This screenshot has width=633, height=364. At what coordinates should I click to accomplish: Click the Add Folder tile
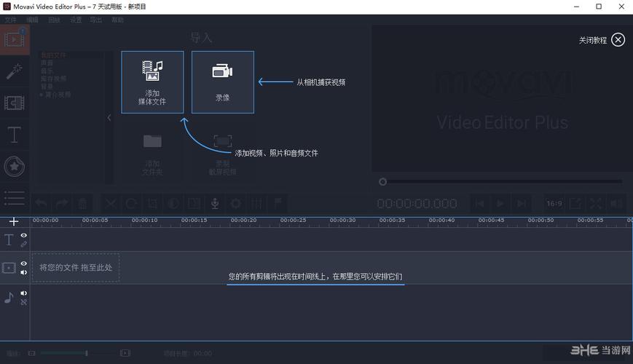coord(152,154)
